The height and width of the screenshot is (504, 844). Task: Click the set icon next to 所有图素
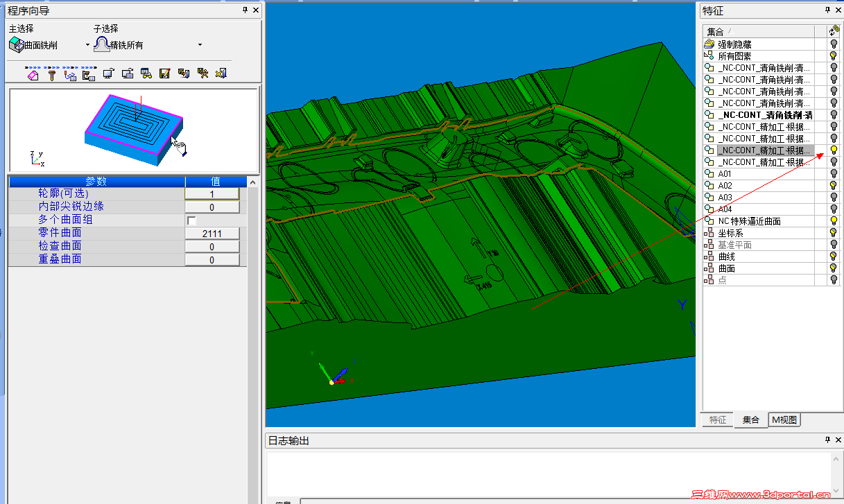coord(709,55)
